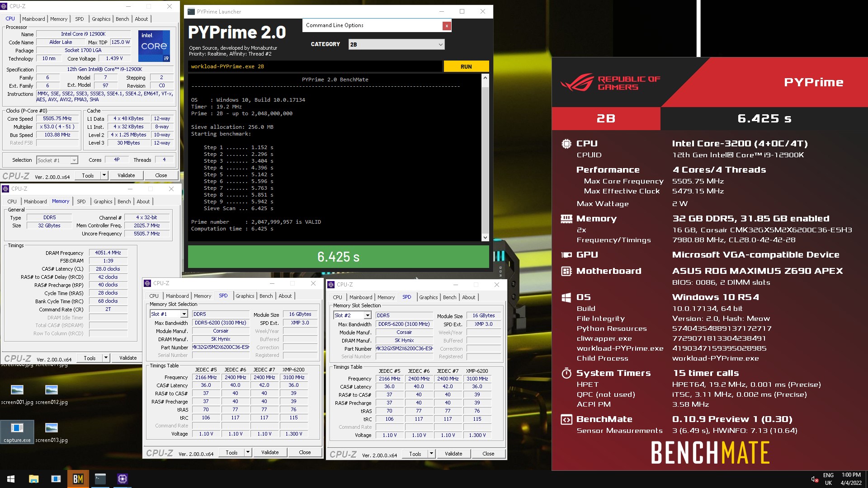Expand Tools arrow in Slot #1 SPD window
Screen dimensions: 868x488
(248, 452)
